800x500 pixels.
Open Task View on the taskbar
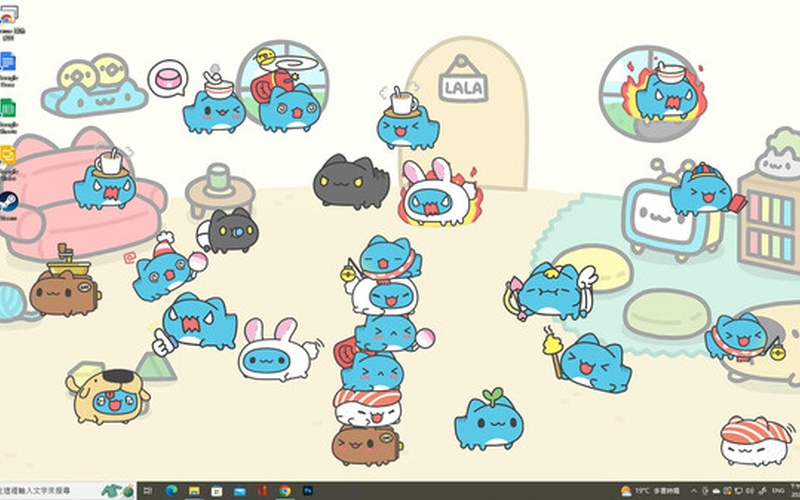click(x=147, y=491)
